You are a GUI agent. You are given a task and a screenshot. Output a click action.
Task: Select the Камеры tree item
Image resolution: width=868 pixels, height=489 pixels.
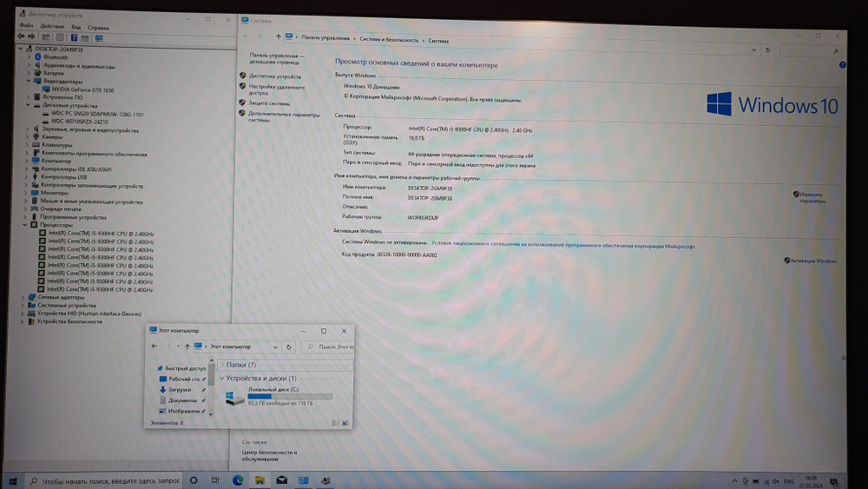(x=52, y=136)
